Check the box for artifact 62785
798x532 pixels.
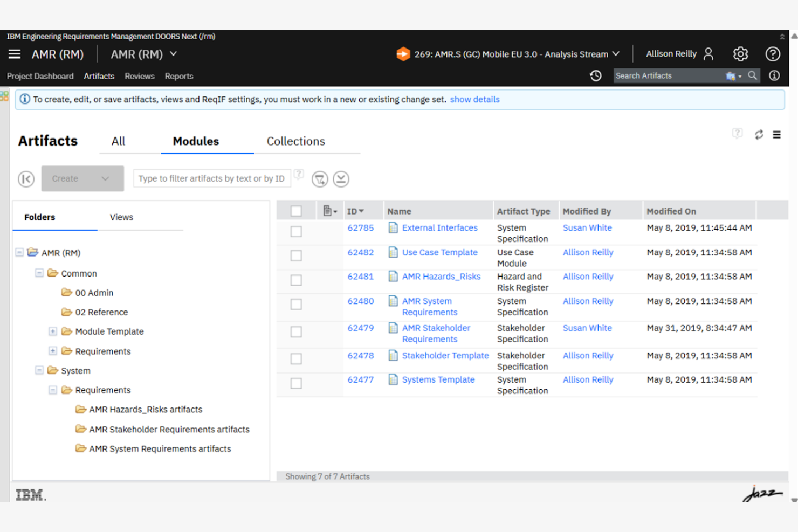point(296,231)
